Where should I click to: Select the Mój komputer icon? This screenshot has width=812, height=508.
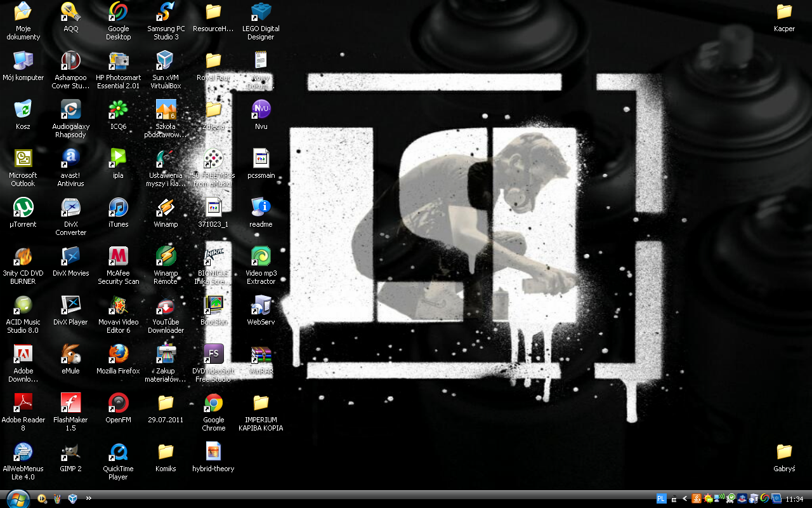(x=23, y=66)
